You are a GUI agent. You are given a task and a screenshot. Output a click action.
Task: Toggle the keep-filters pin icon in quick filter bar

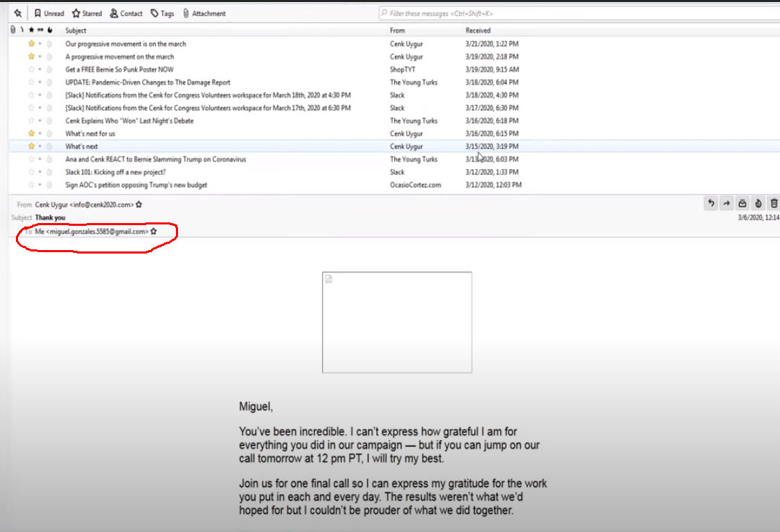pos(18,13)
